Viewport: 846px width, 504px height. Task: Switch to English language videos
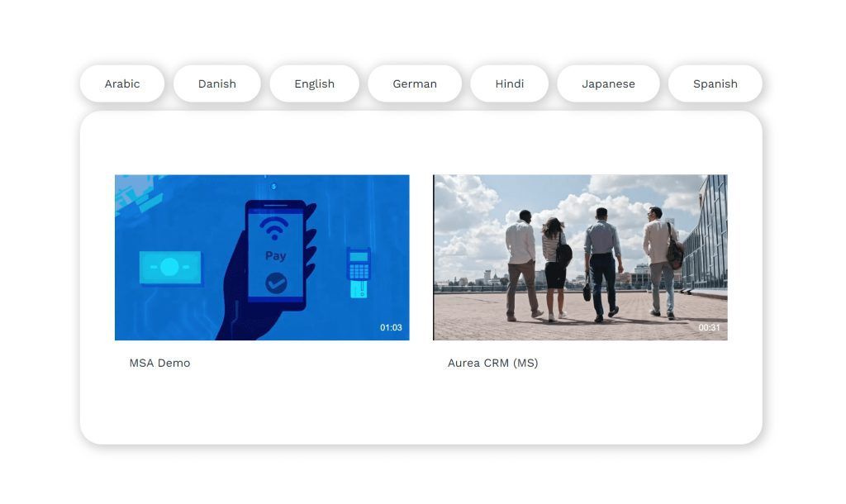pyautogui.click(x=314, y=83)
